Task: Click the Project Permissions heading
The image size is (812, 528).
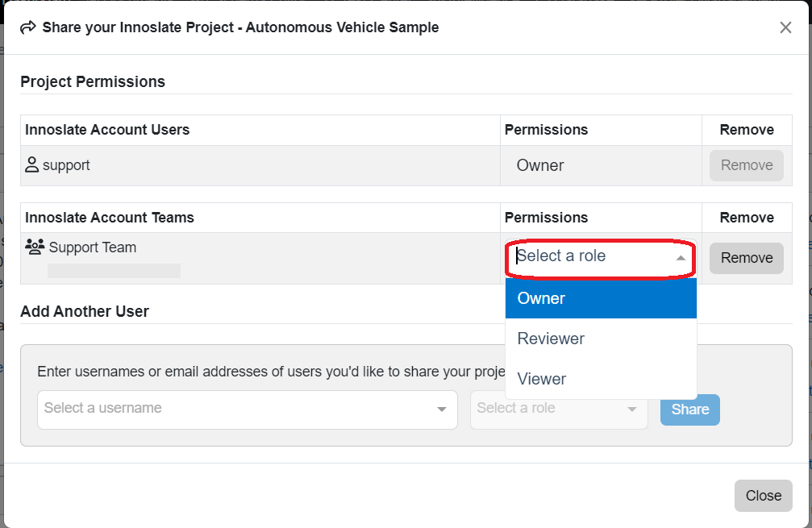Action: point(93,81)
